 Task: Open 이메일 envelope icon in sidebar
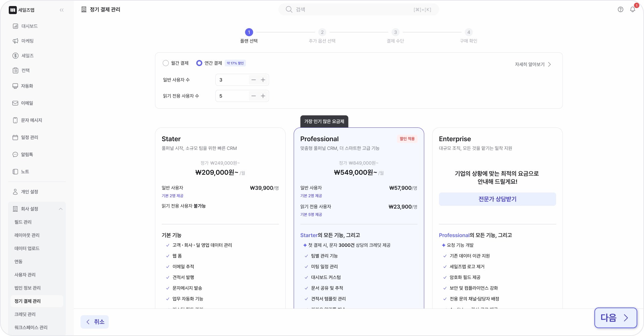(x=15, y=103)
